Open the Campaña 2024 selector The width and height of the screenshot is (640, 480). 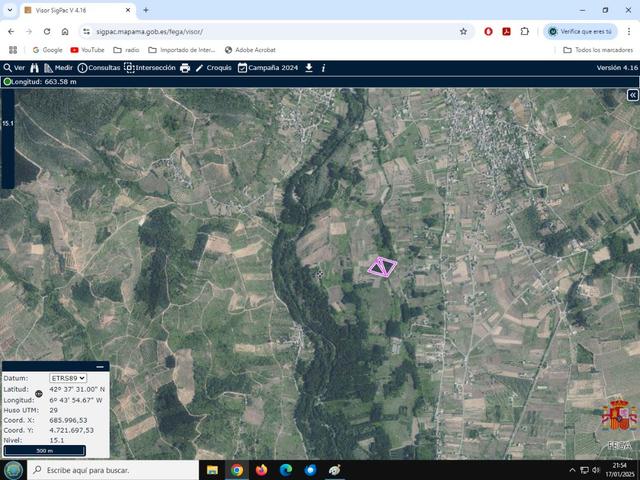269,67
